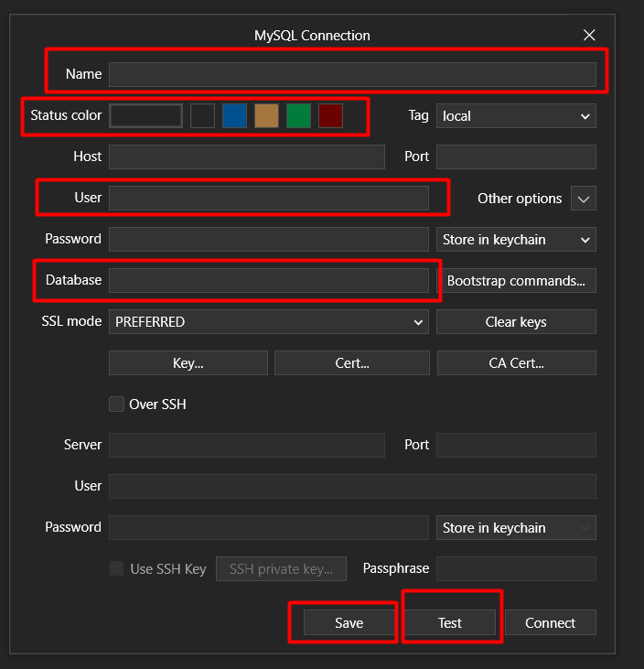Select the blue status color swatch
Image resolution: width=644 pixels, height=669 pixels.
[234, 115]
